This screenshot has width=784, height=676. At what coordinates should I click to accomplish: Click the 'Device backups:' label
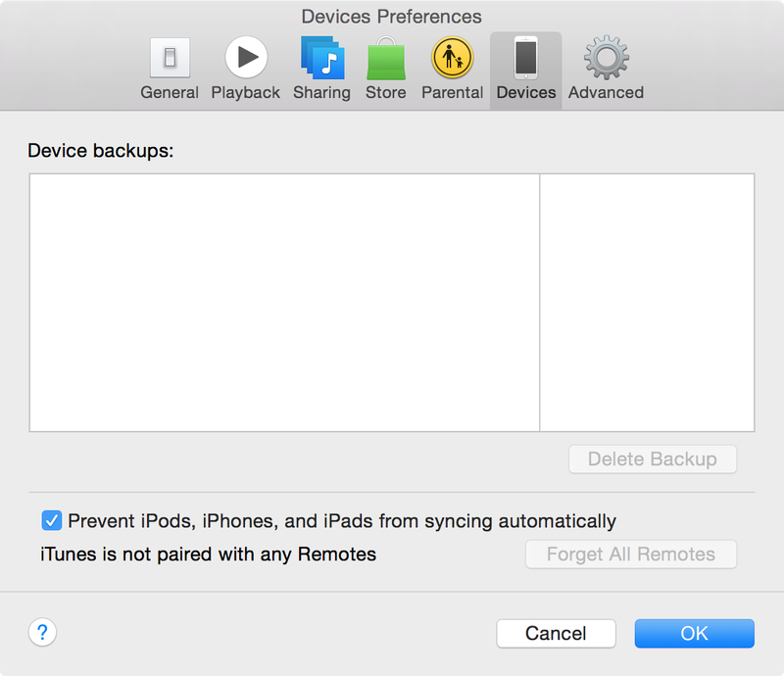click(x=101, y=151)
